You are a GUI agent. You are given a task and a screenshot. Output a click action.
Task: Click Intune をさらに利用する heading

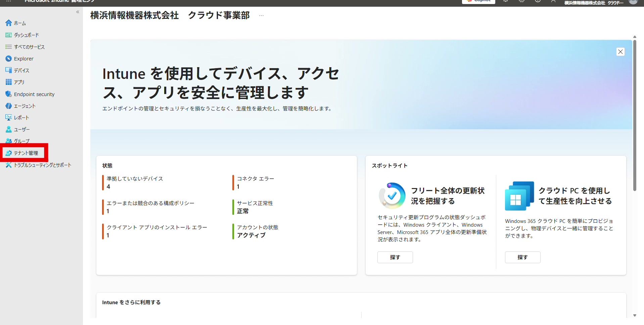[x=131, y=302]
